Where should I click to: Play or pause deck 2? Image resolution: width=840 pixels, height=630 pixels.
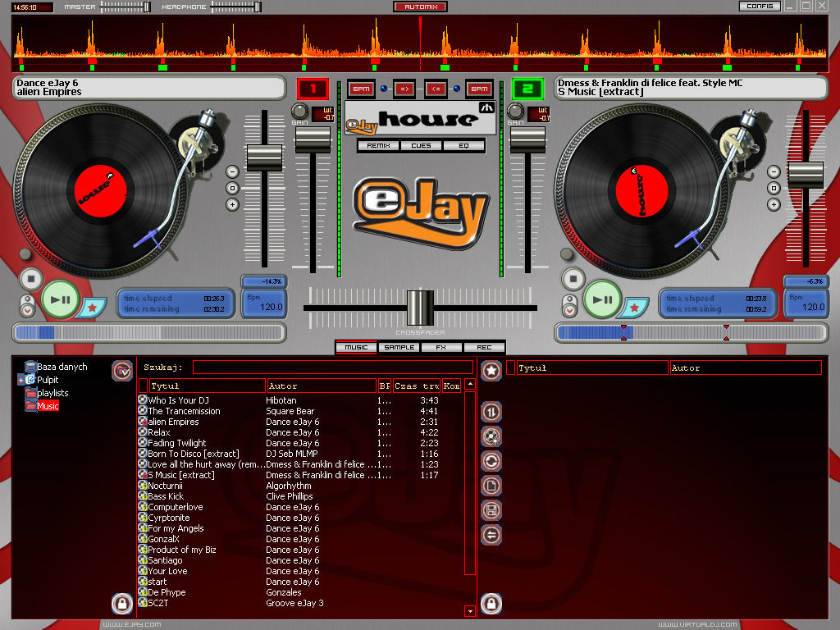tap(602, 300)
